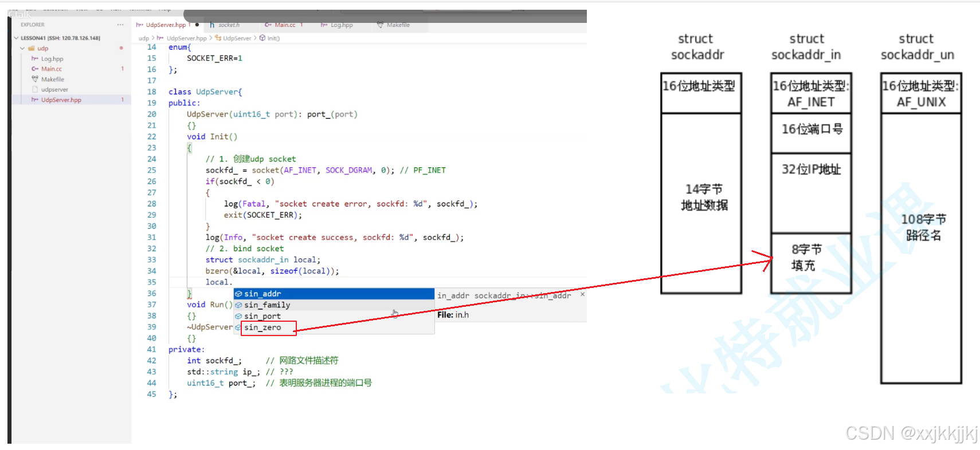Open Makefile in the Explorer tree

53,79
